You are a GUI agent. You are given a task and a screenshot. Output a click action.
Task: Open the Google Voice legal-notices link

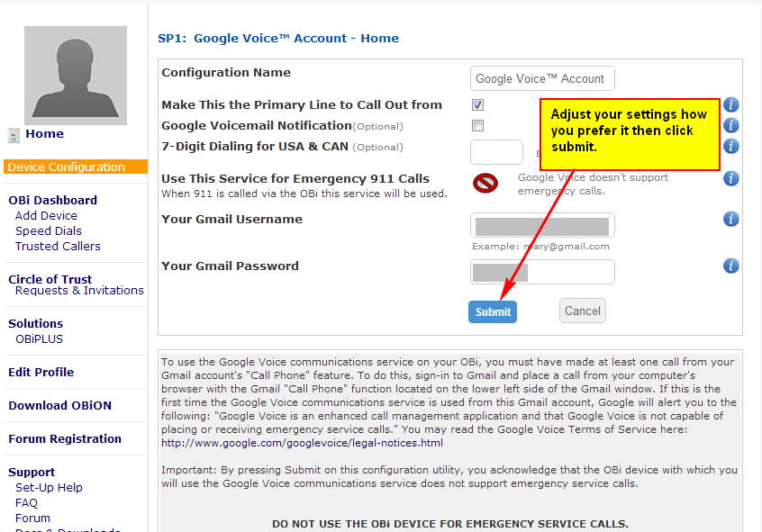[x=302, y=443]
